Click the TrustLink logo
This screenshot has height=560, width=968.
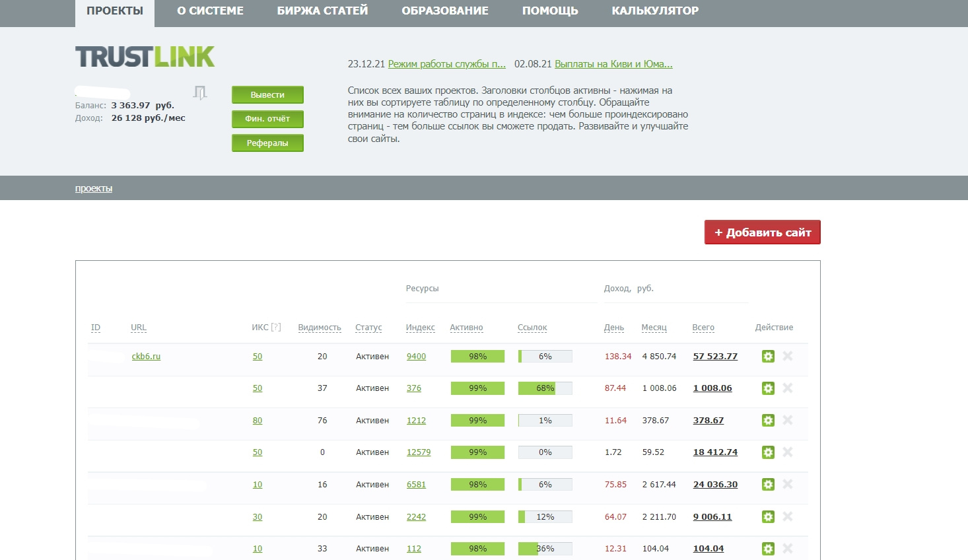tap(145, 57)
